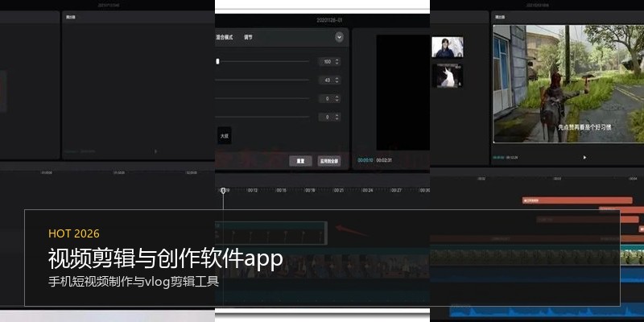Click the 应用到全部 button
This screenshot has width=644, height=322.
329,161
